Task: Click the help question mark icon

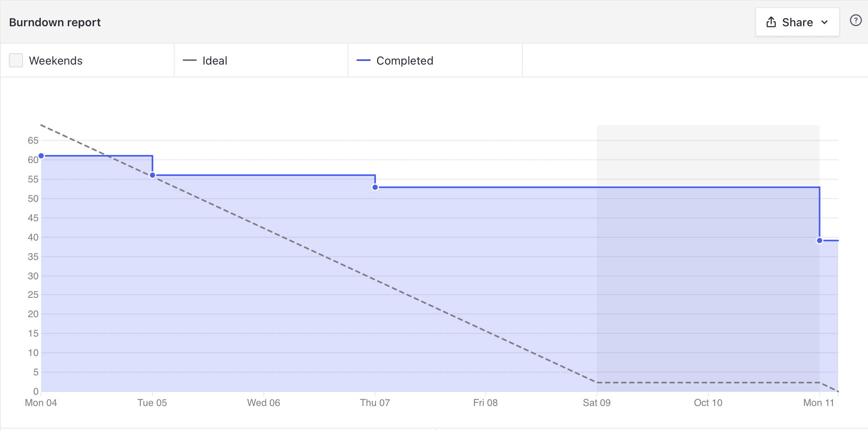Action: 855,21
